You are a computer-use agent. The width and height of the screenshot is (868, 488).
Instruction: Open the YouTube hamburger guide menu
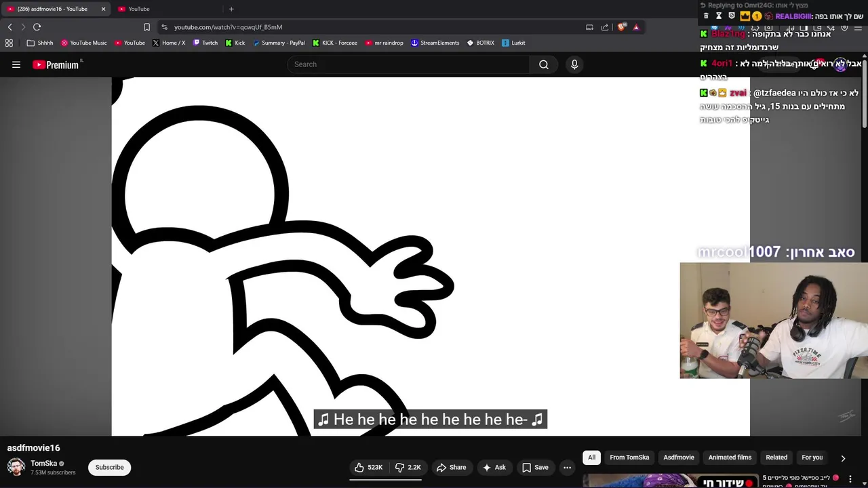pyautogui.click(x=16, y=64)
